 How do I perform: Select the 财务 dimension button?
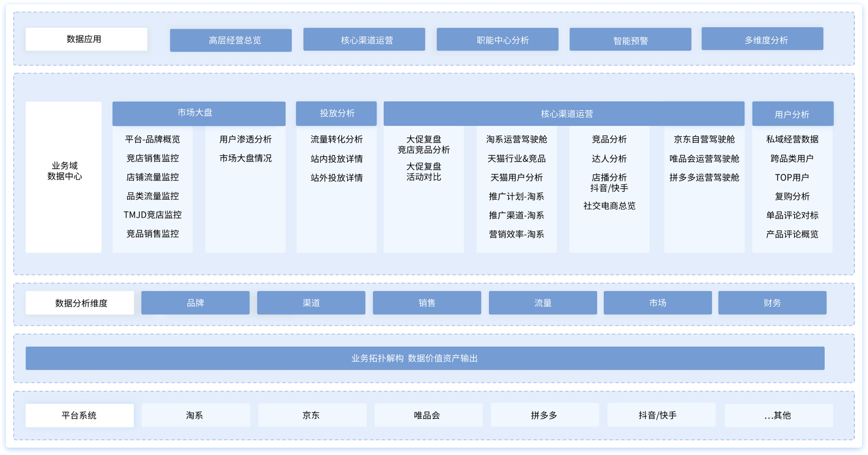(772, 303)
